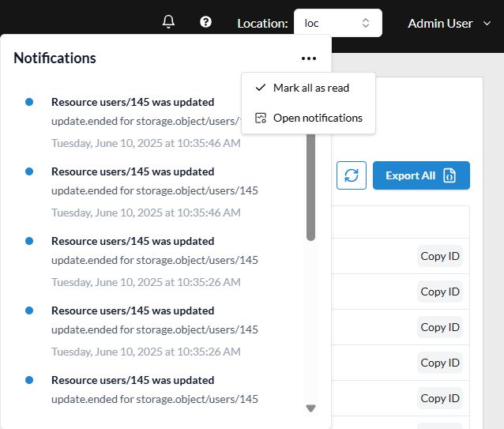
Task: Click the three-dot notifications options icon
Action: click(x=308, y=58)
